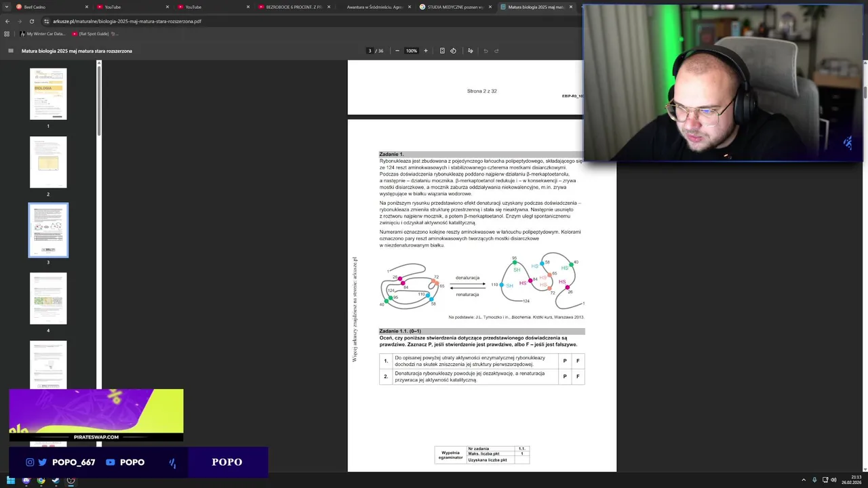Switch to the second YouTube tab

point(213,7)
